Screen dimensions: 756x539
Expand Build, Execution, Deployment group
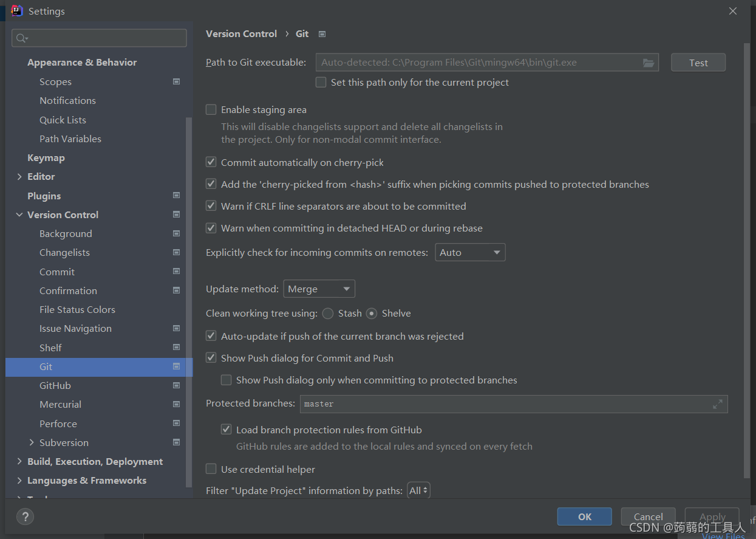pyautogui.click(x=19, y=461)
